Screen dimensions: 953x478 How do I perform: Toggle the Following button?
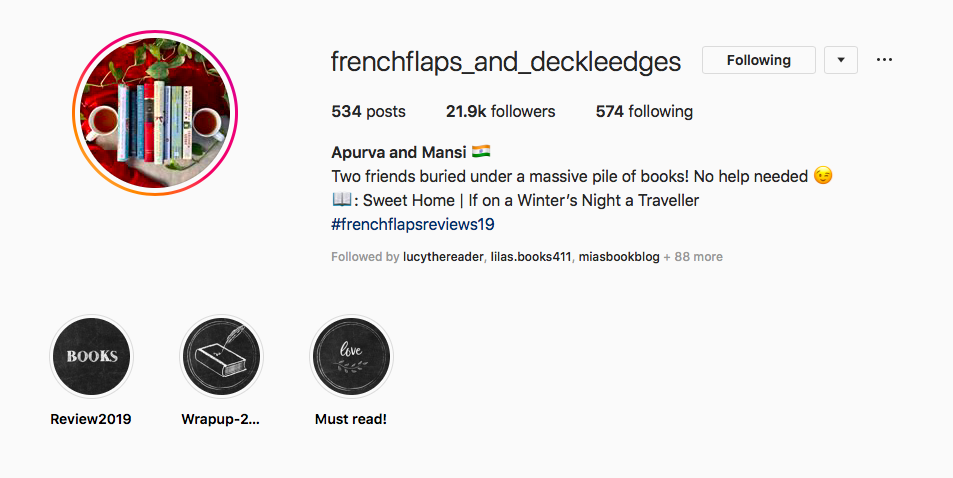coord(759,60)
